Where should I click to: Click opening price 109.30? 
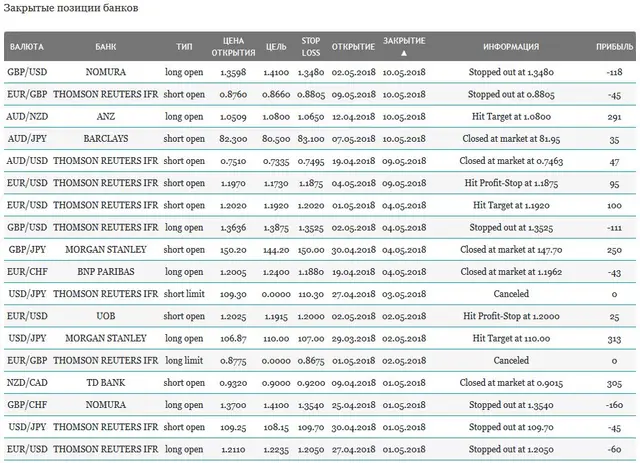pos(233,294)
